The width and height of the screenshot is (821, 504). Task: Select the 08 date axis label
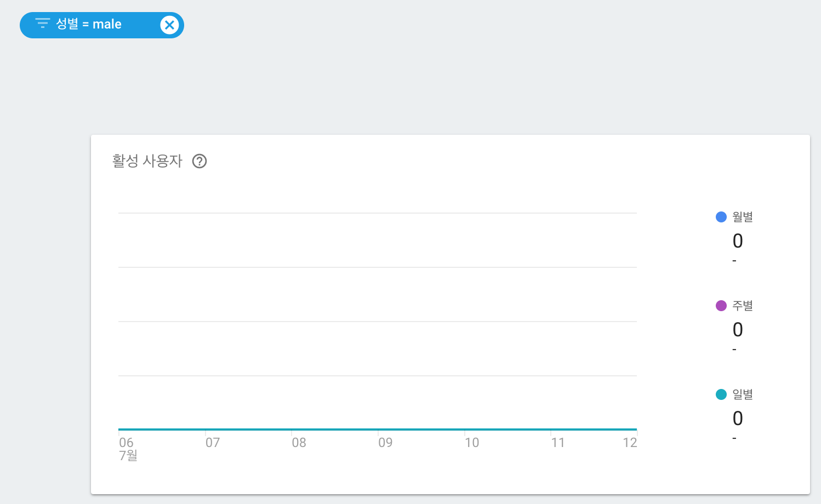299,443
